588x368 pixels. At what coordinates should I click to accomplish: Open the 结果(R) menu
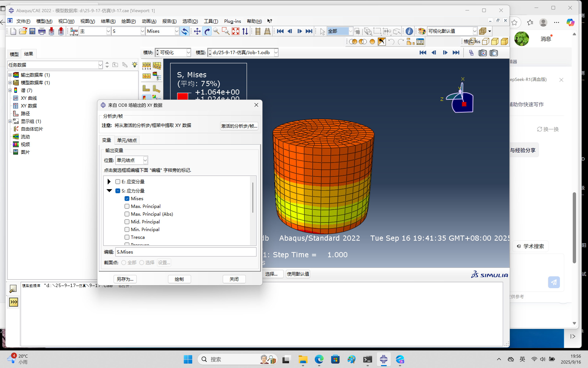108,21
